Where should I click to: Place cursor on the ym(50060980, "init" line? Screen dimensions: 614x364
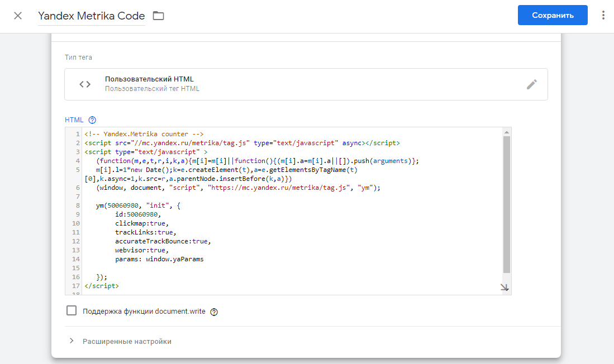tap(138, 205)
